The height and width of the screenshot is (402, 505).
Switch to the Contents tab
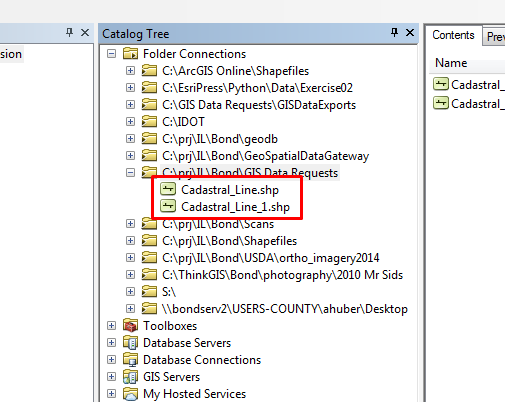pos(453,35)
